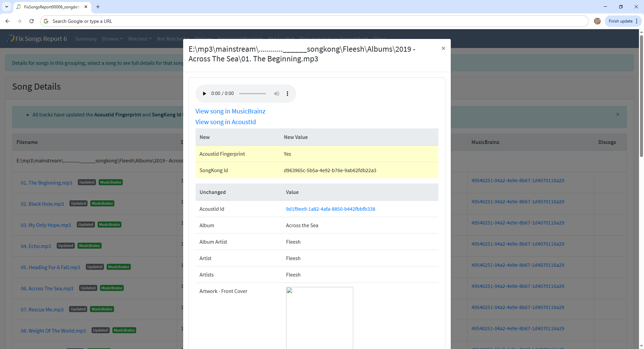Mute the audio player volume
This screenshot has width=644, height=349.
(276, 94)
